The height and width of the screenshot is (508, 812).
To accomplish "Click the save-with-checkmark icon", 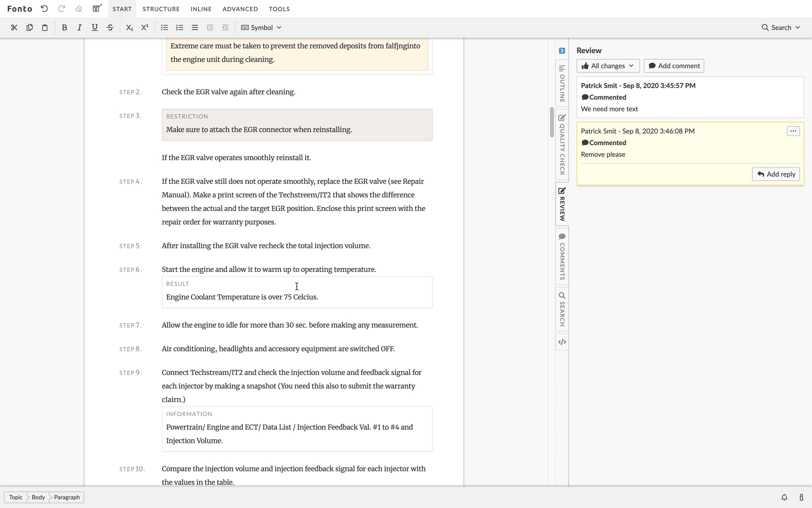I will [97, 8].
